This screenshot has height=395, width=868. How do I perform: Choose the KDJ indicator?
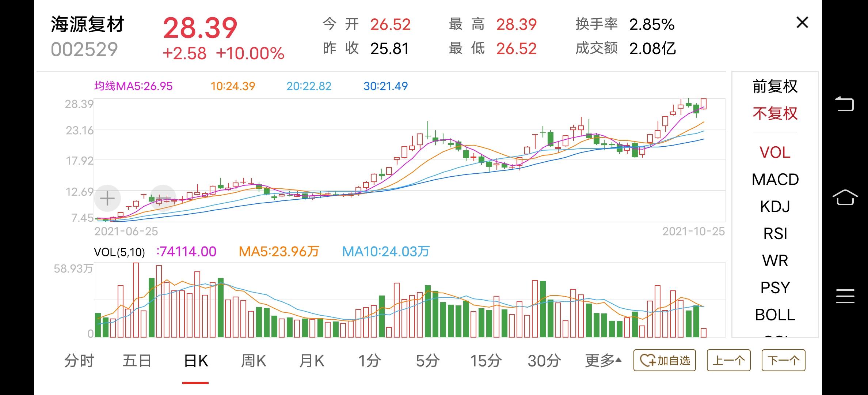point(775,207)
